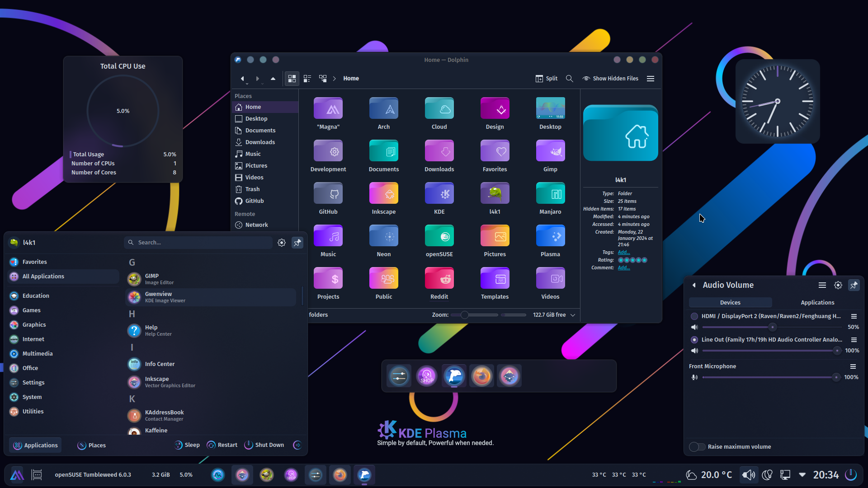Switch Dolphin to icons view mode
This screenshot has width=868, height=488.
click(x=292, y=79)
